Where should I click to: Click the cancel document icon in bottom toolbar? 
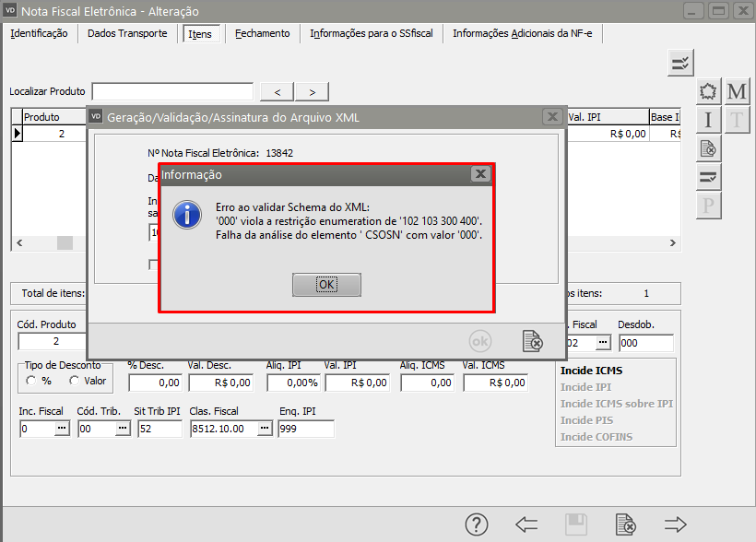pos(626,524)
